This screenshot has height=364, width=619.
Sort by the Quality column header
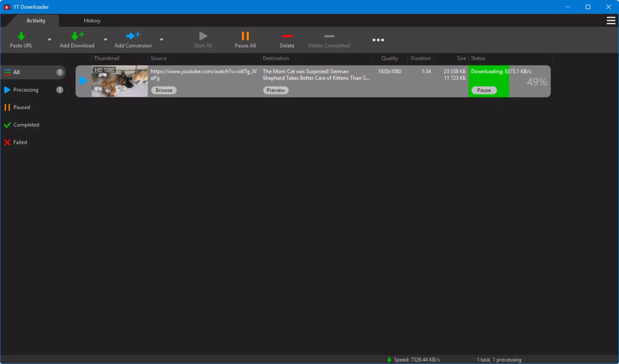[x=389, y=58]
